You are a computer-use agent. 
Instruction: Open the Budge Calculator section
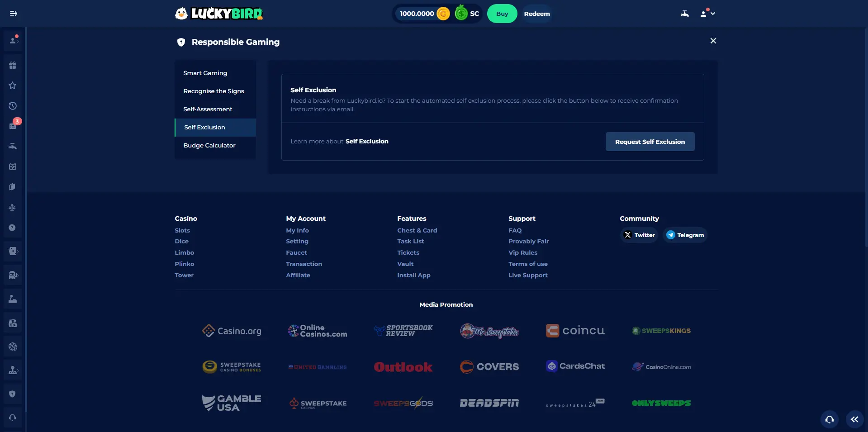click(x=209, y=145)
